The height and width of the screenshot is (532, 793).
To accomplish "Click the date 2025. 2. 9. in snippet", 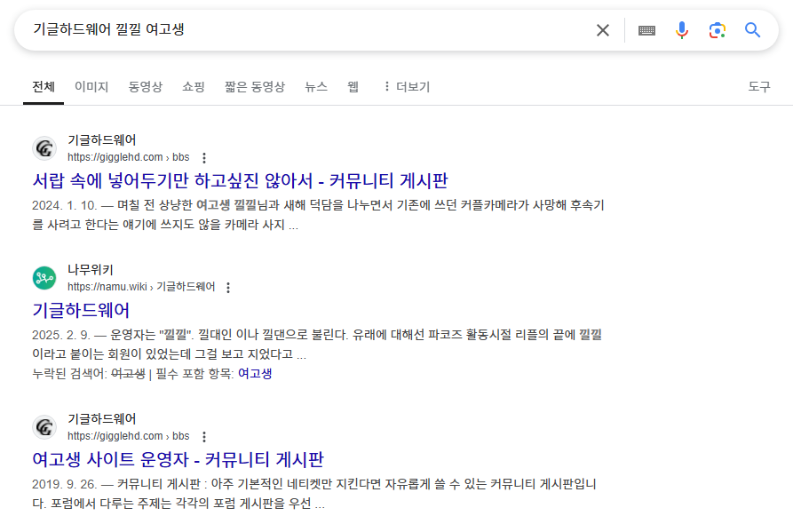I will tap(61, 336).
